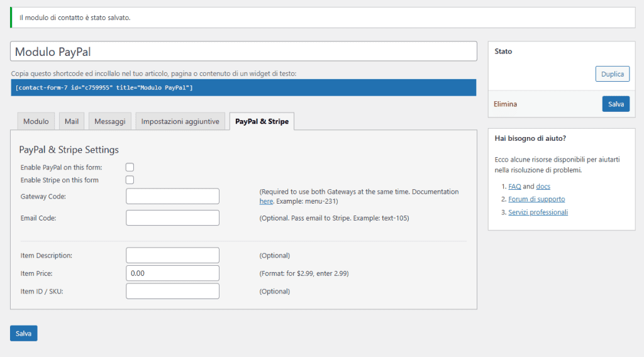Open the Impostazioni aggiuntive tab

click(x=180, y=121)
